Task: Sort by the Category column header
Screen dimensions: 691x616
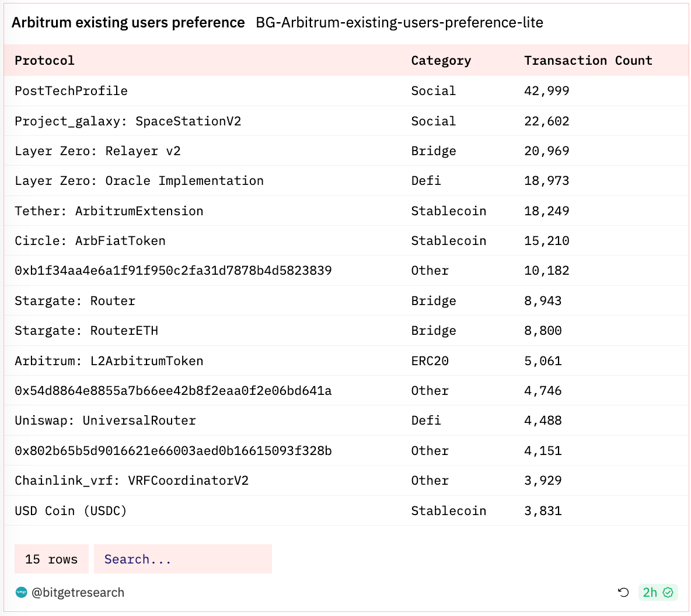Action: [441, 61]
